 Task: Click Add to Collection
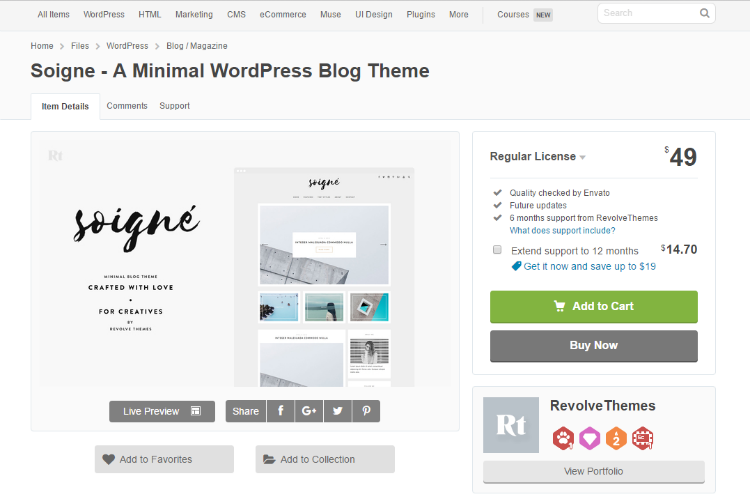325,459
